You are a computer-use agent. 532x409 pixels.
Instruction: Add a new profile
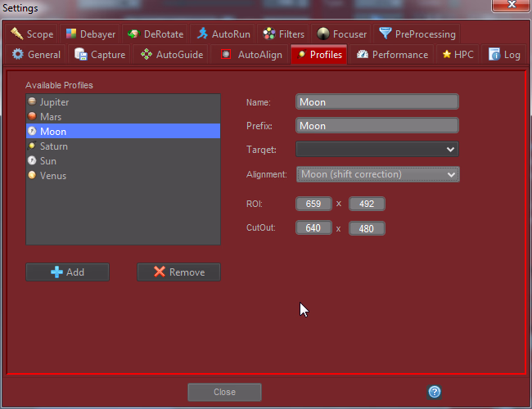point(67,272)
